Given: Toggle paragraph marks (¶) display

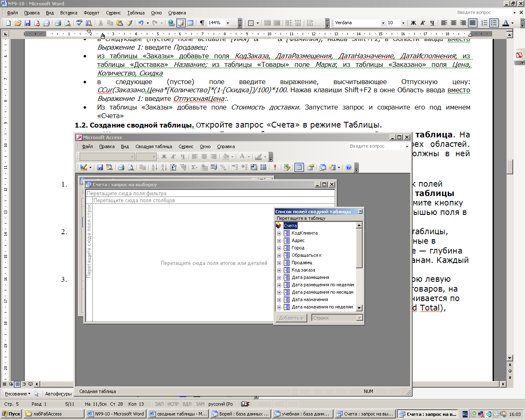Looking at the screenshot, I should (x=202, y=23).
